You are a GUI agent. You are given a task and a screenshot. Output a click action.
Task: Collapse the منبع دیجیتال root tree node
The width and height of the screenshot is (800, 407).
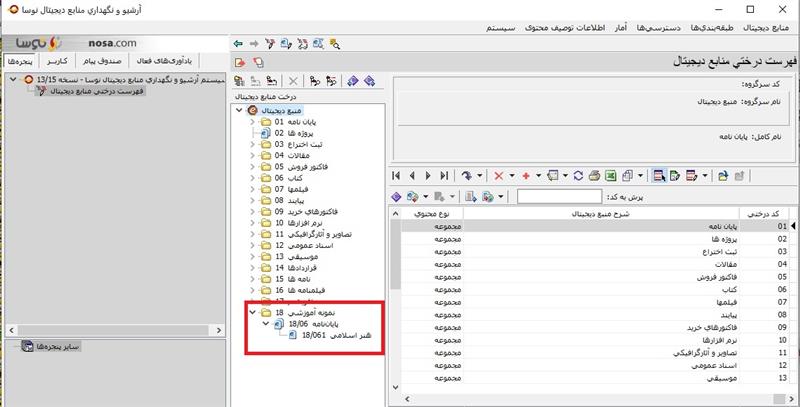pyautogui.click(x=240, y=109)
